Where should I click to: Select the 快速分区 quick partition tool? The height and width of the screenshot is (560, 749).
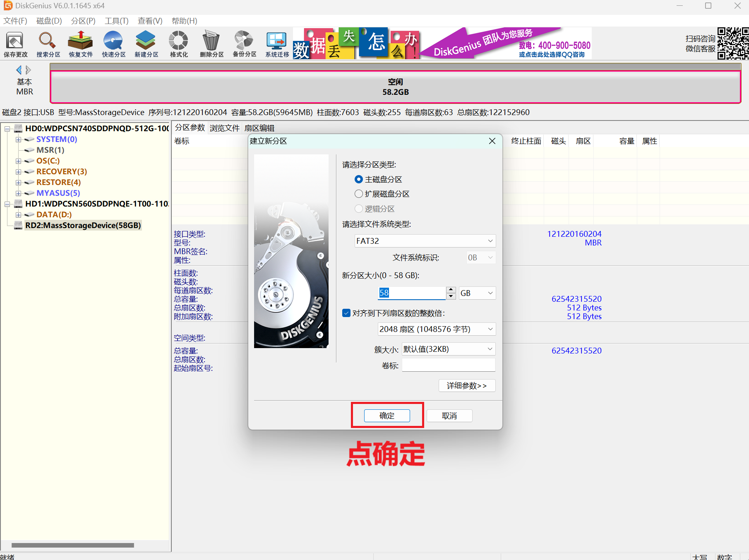(113, 44)
